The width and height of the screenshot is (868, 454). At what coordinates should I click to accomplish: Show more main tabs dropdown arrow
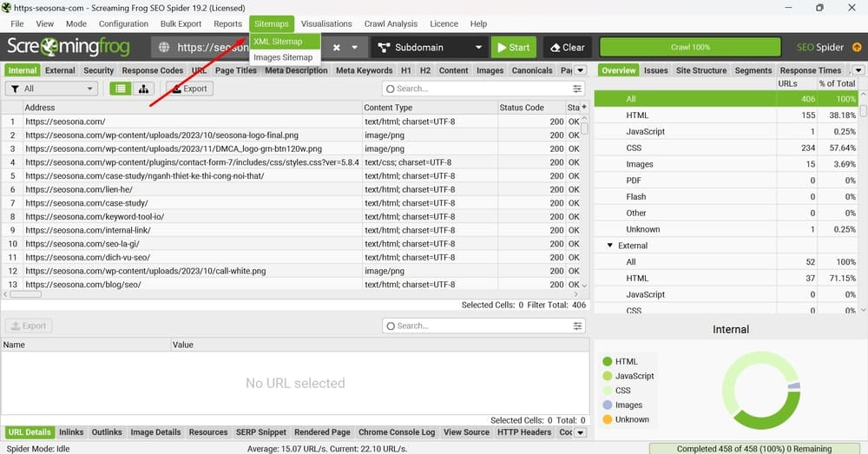(580, 70)
